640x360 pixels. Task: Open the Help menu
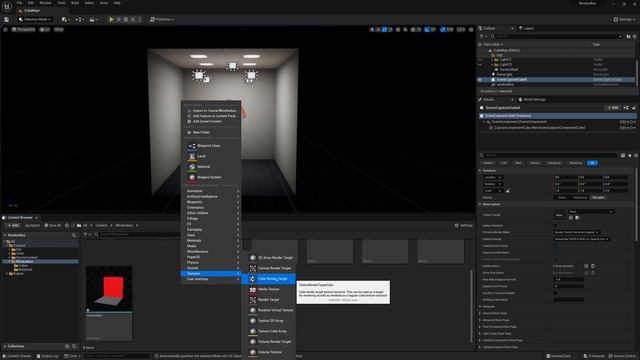117,3
